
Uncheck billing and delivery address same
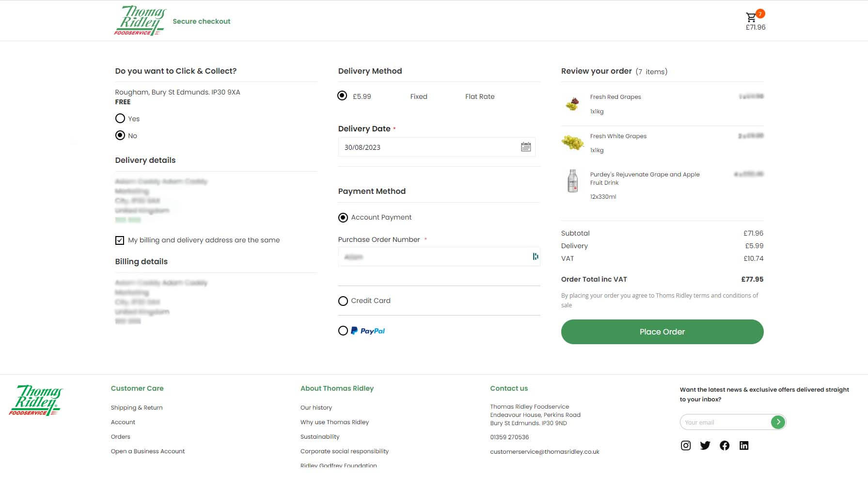[x=120, y=240]
